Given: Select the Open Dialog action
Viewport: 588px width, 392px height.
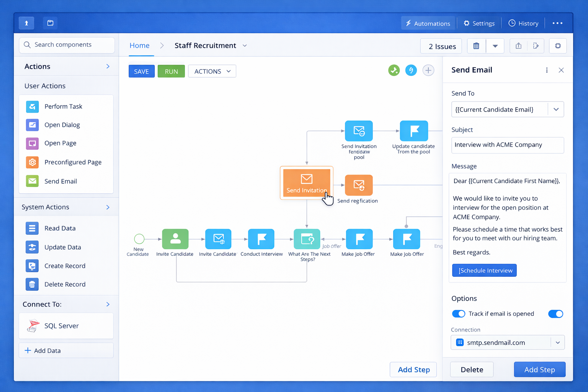Looking at the screenshot, I should pyautogui.click(x=66, y=125).
